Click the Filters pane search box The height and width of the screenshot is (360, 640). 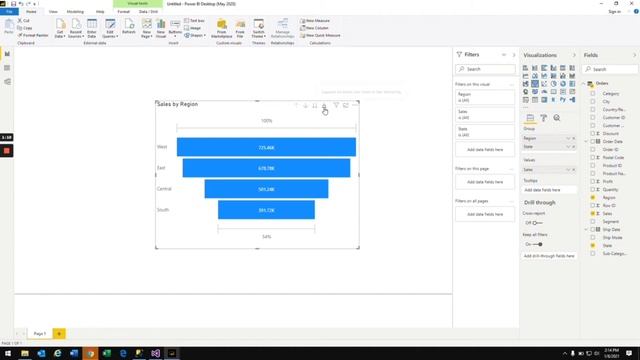(x=485, y=69)
